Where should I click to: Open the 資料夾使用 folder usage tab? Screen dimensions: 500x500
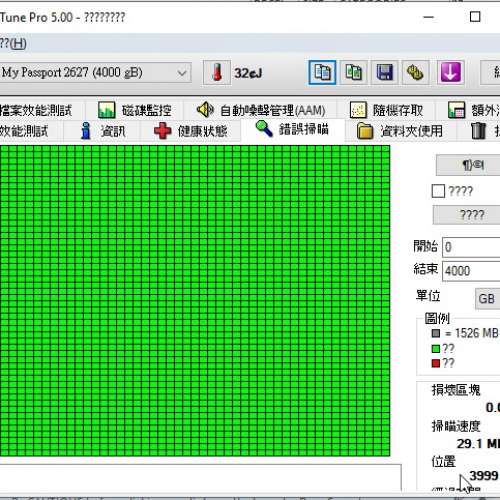pos(400,131)
